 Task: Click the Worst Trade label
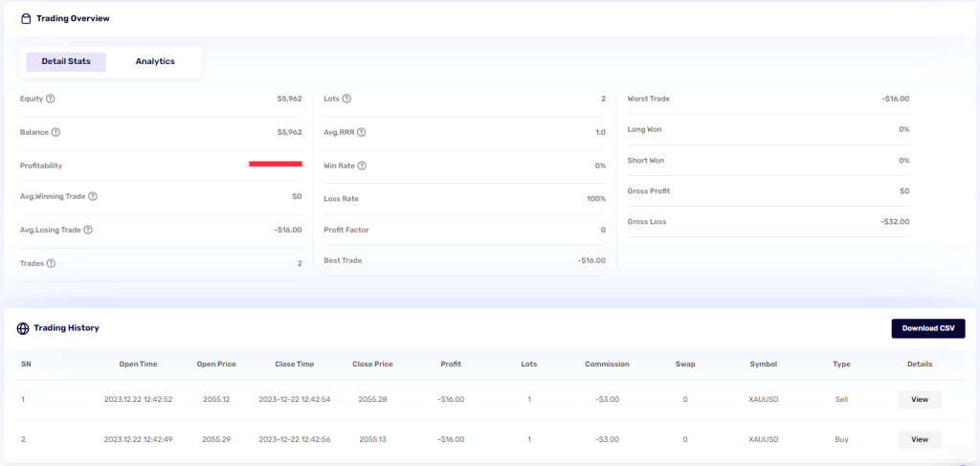(x=648, y=99)
